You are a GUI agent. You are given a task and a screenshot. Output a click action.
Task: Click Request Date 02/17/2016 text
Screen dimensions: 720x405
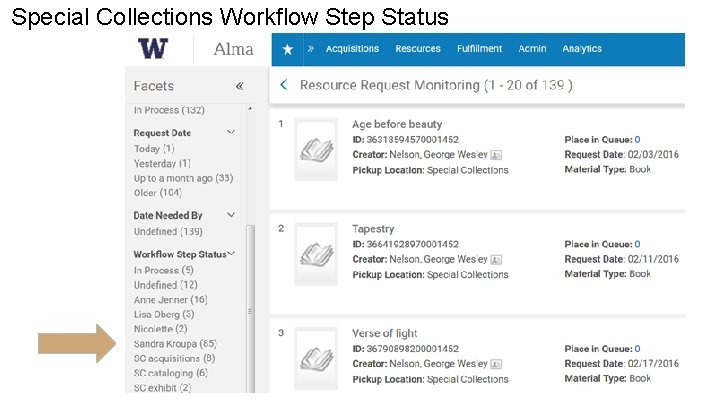622,364
